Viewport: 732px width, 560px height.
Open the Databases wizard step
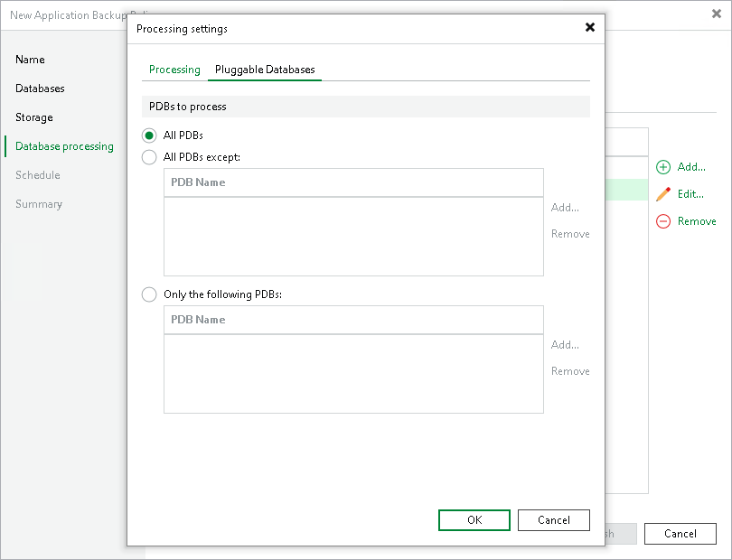39,89
